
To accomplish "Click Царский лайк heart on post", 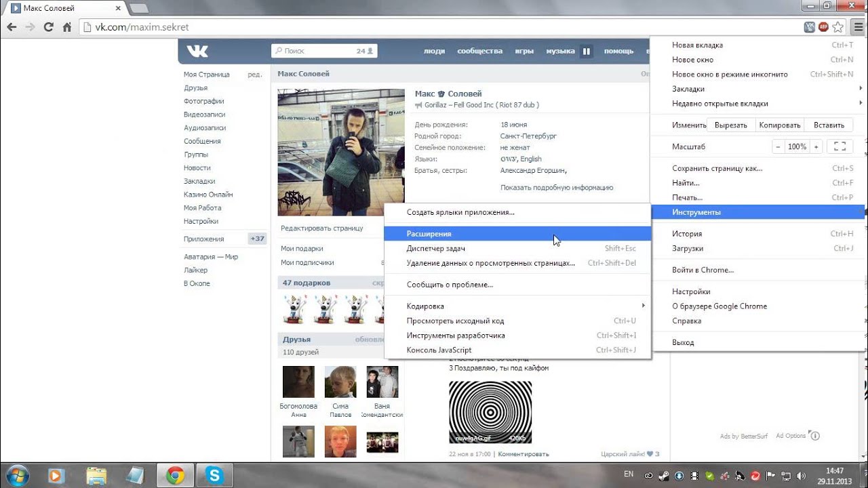I will click(x=650, y=454).
